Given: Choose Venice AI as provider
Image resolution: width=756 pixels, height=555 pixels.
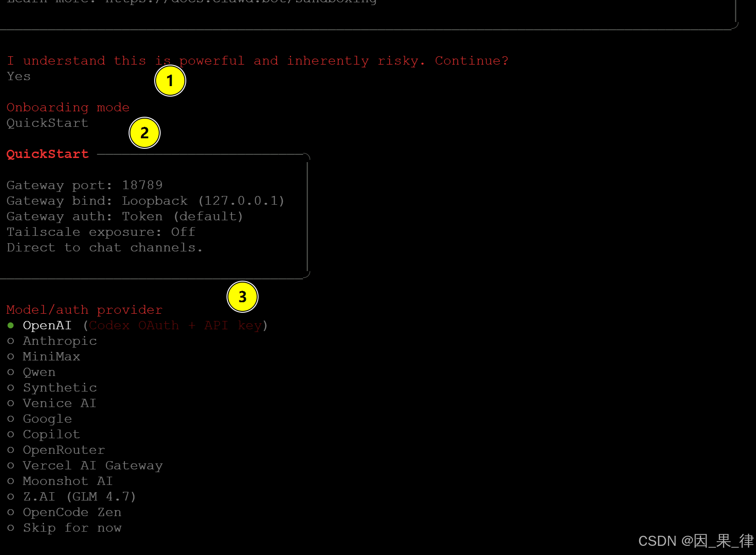Looking at the screenshot, I should point(52,403).
